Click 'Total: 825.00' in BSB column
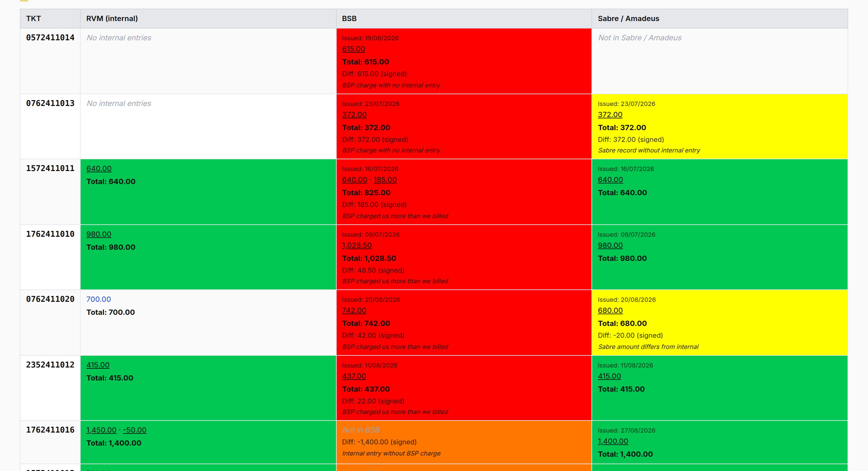The image size is (868, 471). tap(366, 193)
